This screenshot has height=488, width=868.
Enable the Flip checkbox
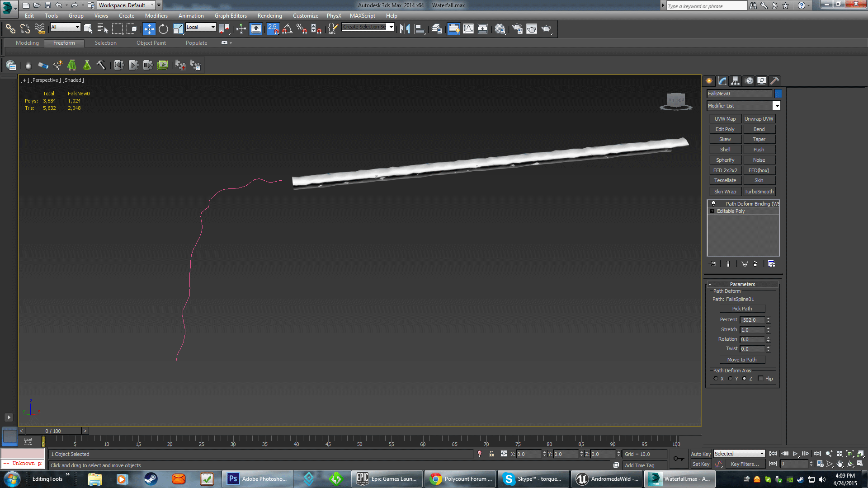[x=760, y=379]
